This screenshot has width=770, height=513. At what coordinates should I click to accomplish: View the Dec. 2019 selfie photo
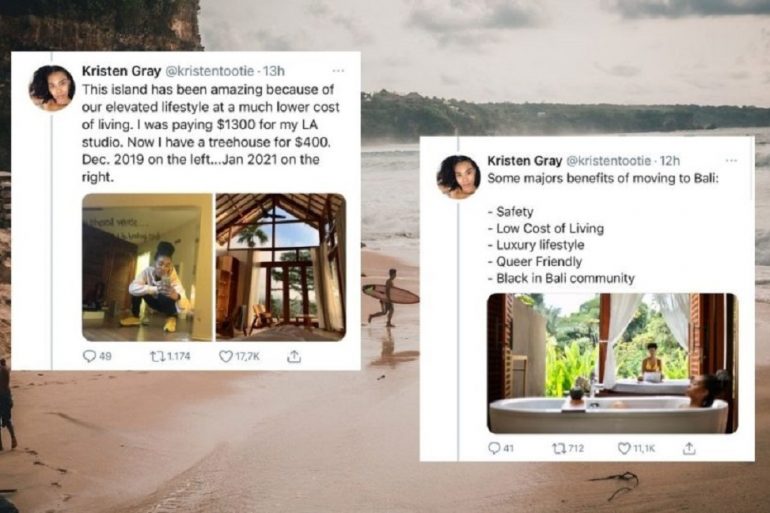pyautogui.click(x=147, y=267)
